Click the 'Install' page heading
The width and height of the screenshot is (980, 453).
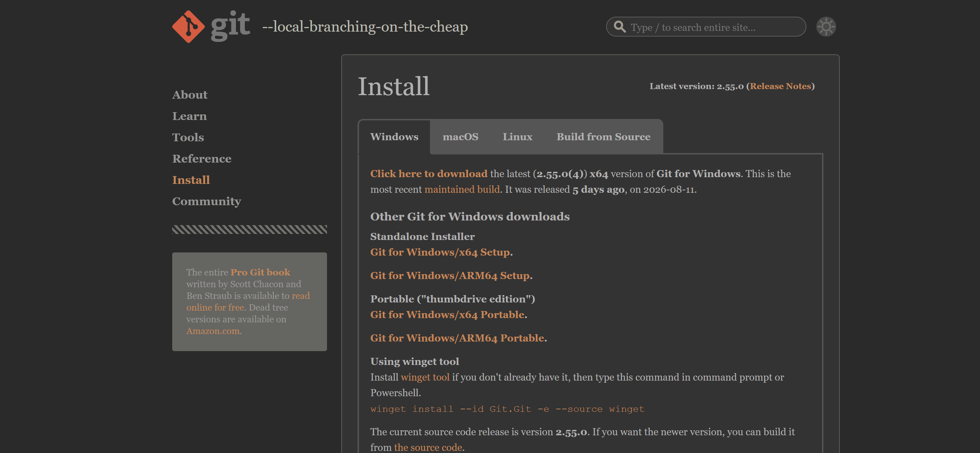click(x=394, y=86)
